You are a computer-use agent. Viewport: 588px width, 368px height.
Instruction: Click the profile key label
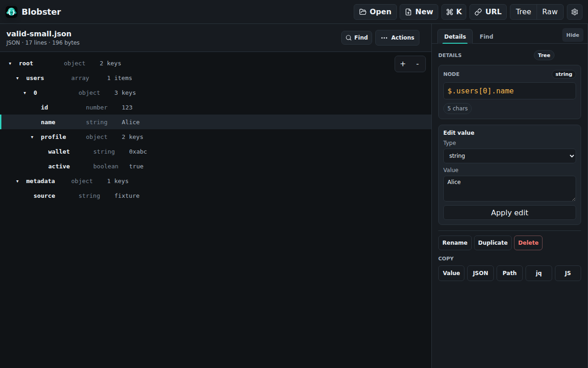click(53, 137)
